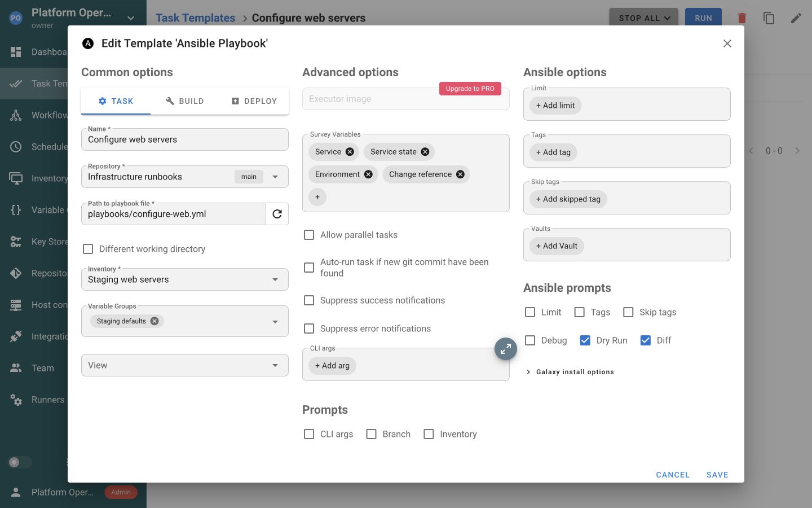Check Allow parallel tasks
The image size is (812, 508).
tap(309, 235)
